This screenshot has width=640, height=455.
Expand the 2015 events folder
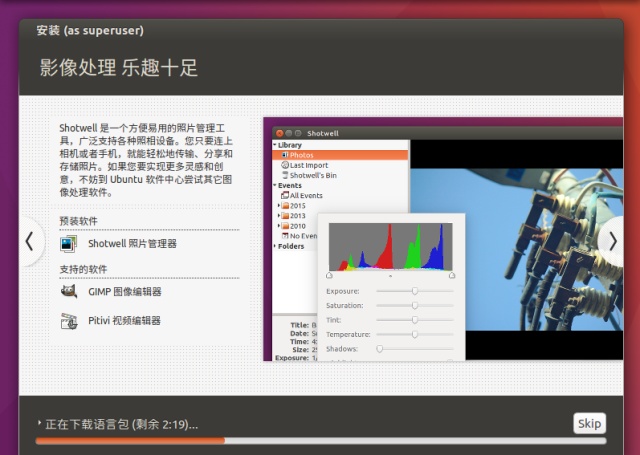pos(279,205)
